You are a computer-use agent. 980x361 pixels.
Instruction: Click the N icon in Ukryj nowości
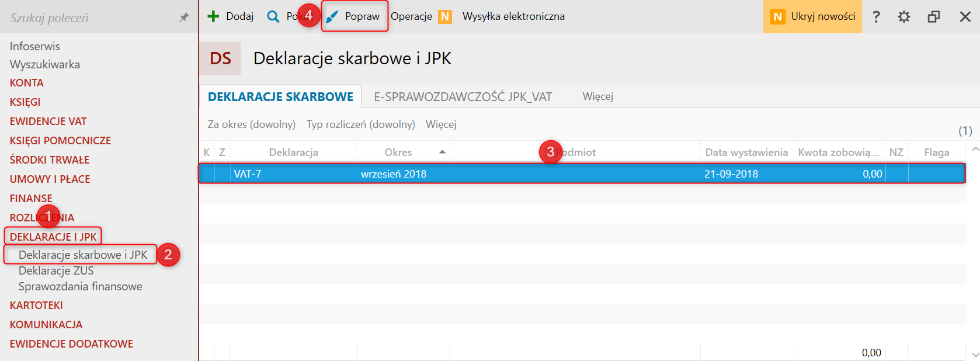click(777, 16)
